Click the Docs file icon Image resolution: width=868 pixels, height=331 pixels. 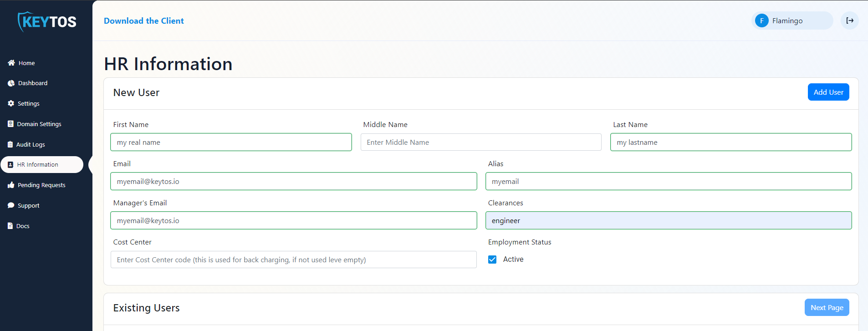click(10, 226)
